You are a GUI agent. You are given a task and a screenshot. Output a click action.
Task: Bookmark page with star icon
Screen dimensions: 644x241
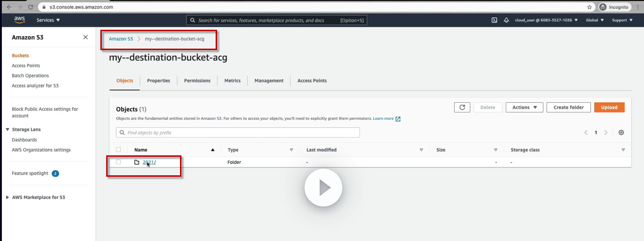click(x=589, y=7)
